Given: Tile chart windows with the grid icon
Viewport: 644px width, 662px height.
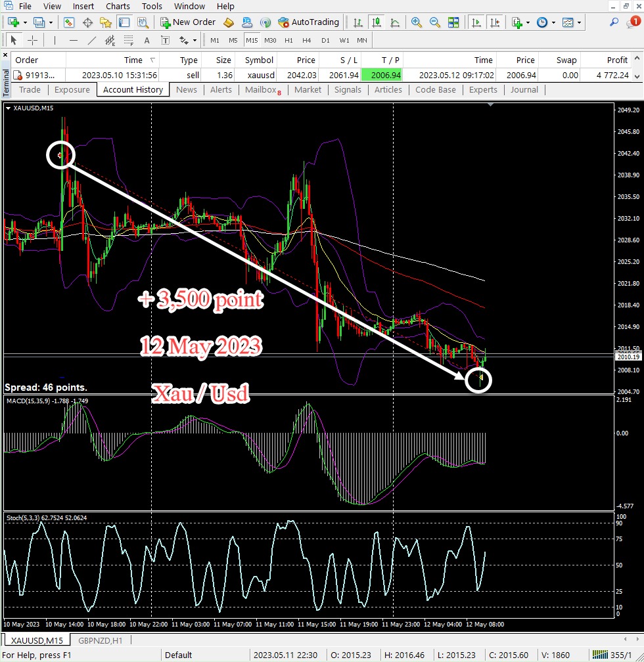Looking at the screenshot, I should 453,22.
